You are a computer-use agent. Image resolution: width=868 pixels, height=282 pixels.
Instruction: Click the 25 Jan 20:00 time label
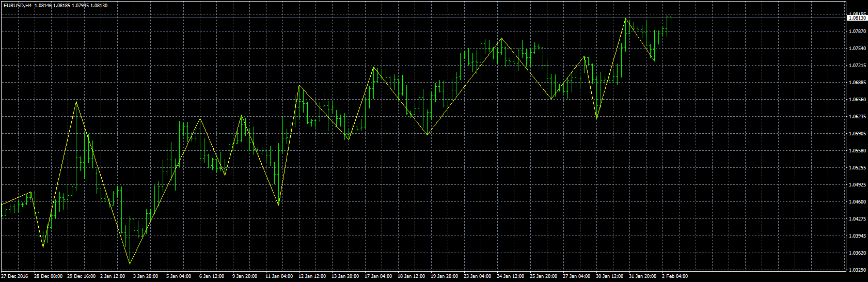pyautogui.click(x=544, y=276)
